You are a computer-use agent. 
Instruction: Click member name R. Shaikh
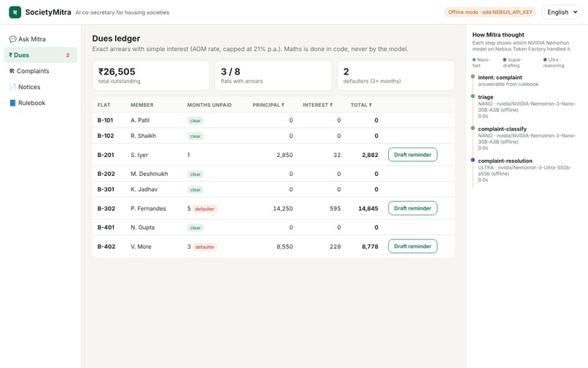coord(143,136)
